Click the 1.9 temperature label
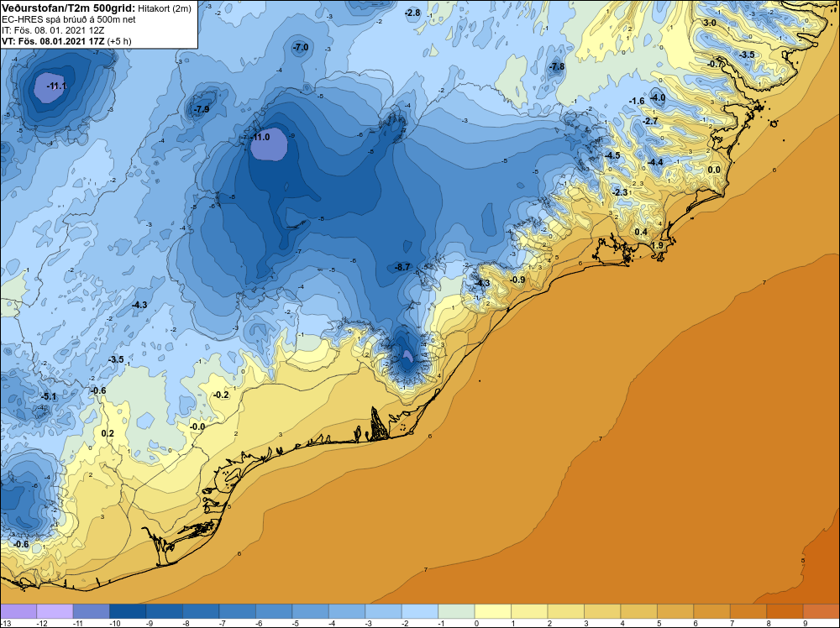Viewport: 840px width, 628px height. 657,245
